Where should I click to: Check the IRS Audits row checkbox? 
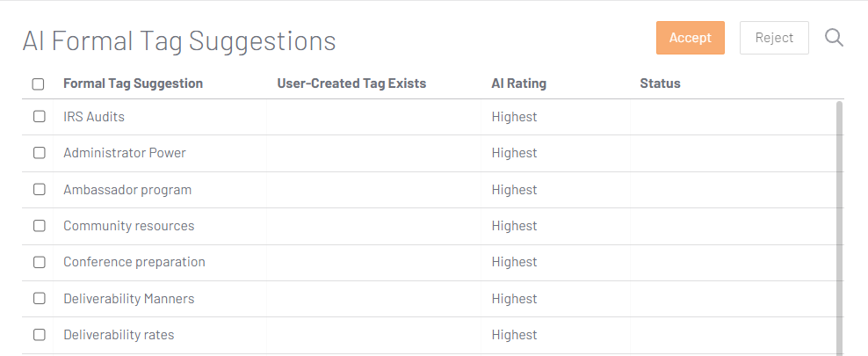click(x=40, y=116)
